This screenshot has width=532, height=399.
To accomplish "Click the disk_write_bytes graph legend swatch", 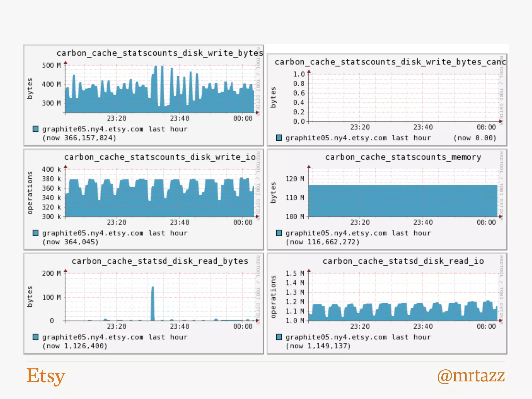I will pyautogui.click(x=36, y=129).
